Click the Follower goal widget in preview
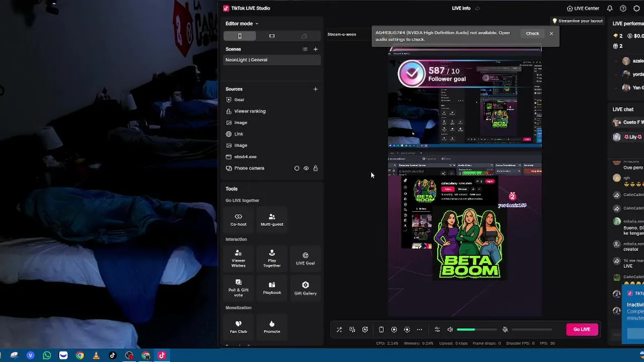 (x=464, y=74)
